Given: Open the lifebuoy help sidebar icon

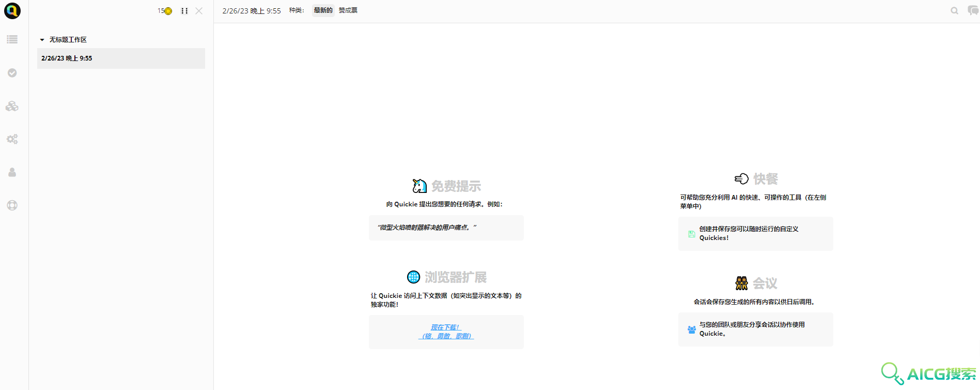Looking at the screenshot, I should [x=12, y=205].
